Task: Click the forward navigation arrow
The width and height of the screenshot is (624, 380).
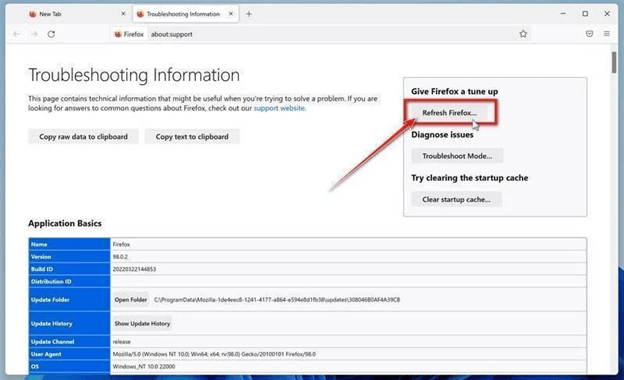Action: (x=34, y=34)
